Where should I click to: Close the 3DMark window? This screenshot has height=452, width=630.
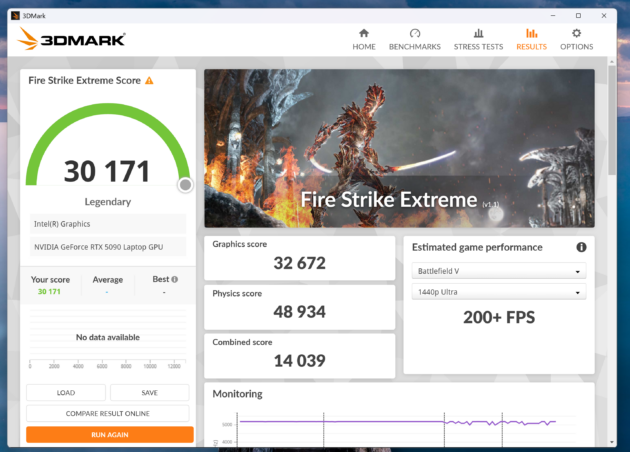pyautogui.click(x=603, y=16)
